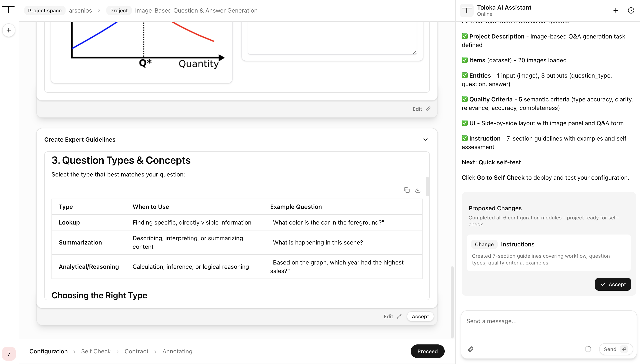Click the Proceed button
Image resolution: width=640 pixels, height=364 pixels.
(x=427, y=351)
